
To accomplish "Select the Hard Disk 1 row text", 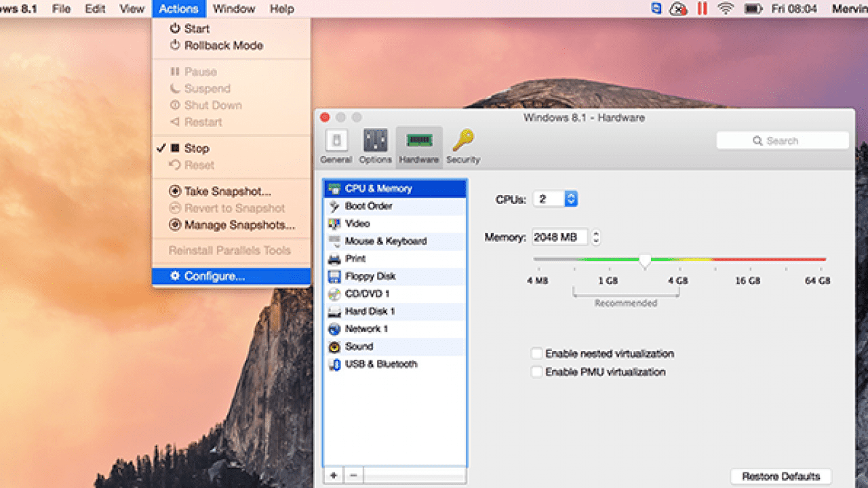I will [x=370, y=312].
